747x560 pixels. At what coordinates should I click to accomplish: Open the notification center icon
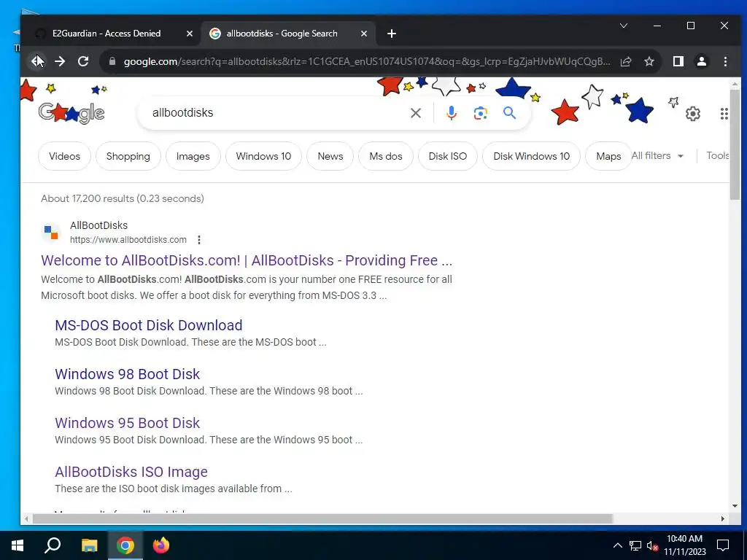pos(723,545)
